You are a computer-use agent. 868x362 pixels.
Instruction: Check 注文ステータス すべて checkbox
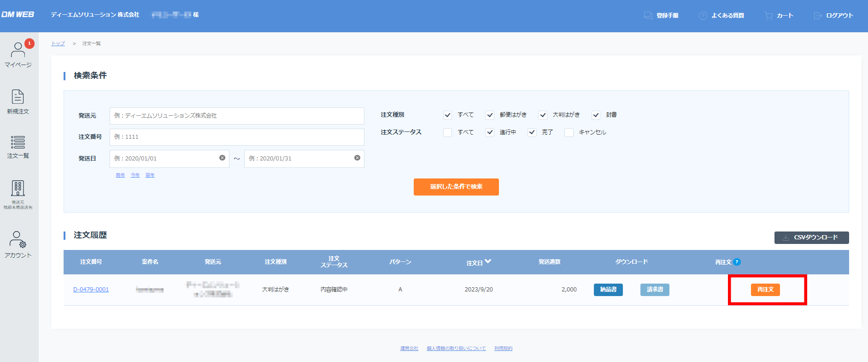click(x=447, y=132)
